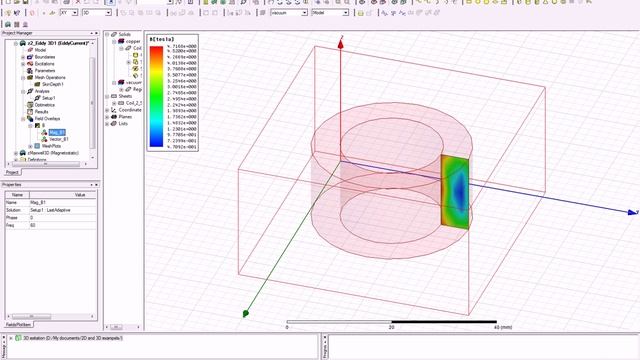The height and width of the screenshot is (360, 640).
Task: Click the colored B field plot on coil section
Action: pos(455,192)
